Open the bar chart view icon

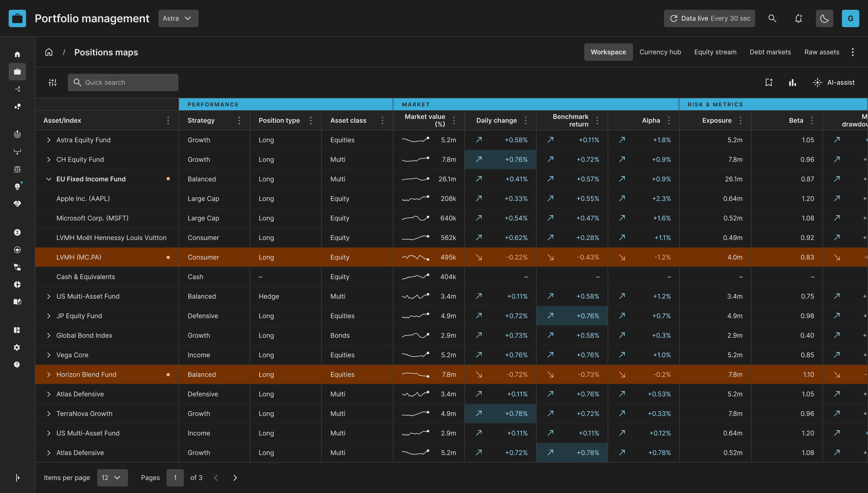tap(792, 82)
